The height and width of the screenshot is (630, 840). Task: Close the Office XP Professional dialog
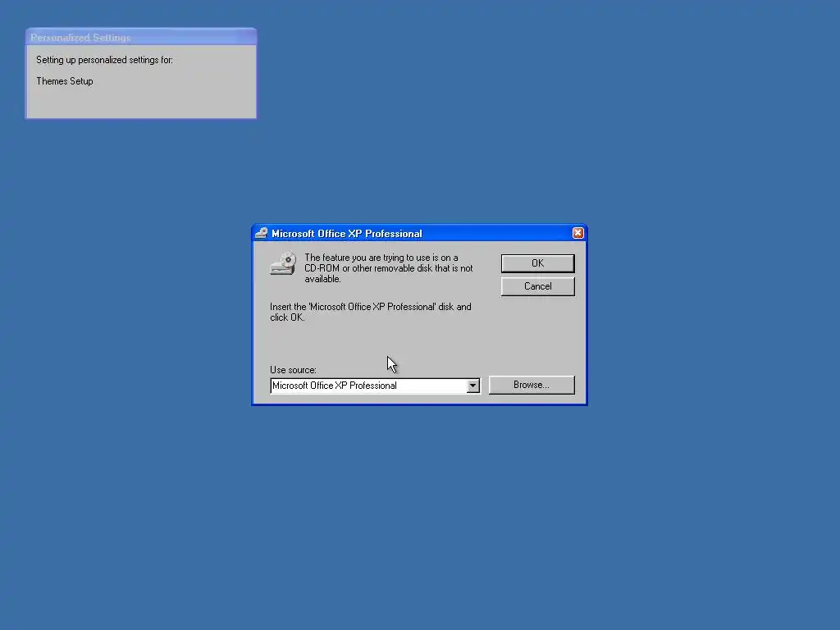tap(577, 233)
